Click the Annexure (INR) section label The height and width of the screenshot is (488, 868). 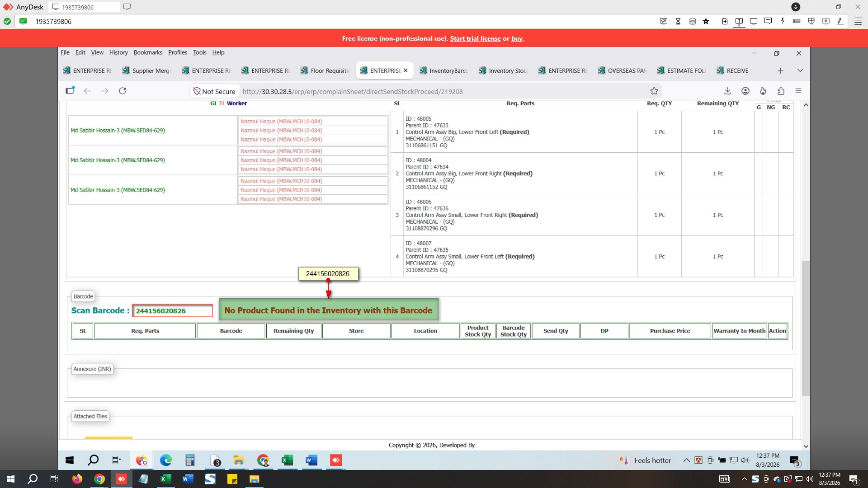pos(92,369)
